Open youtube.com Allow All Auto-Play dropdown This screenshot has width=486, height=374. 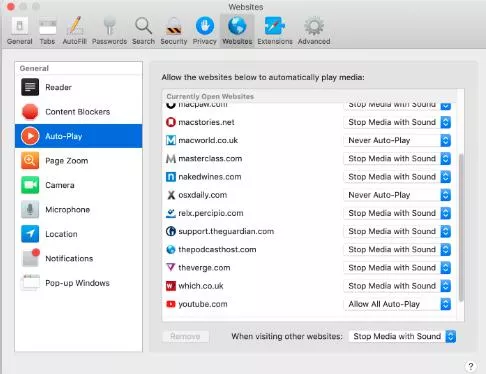397,304
